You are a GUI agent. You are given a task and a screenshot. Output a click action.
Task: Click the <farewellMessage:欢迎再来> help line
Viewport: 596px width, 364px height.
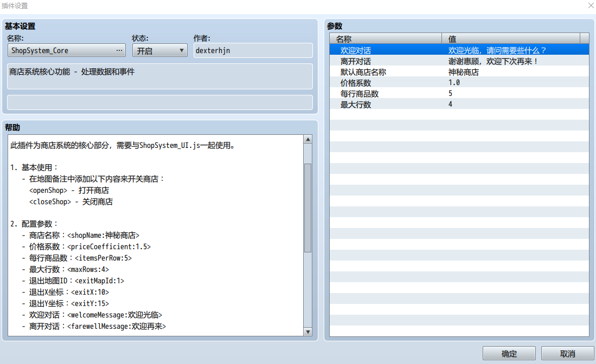(93, 327)
